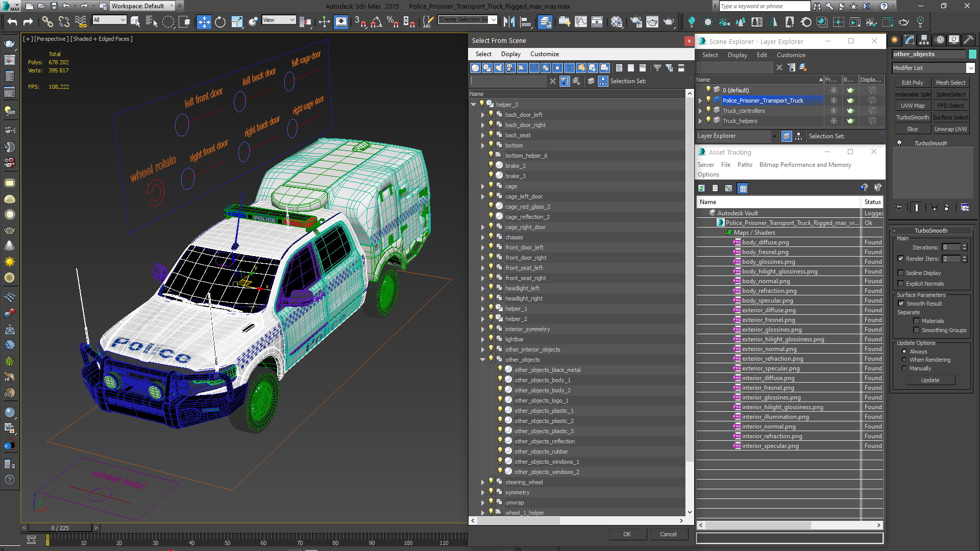Check the Separate by Materials checkbox
This screenshot has height=551, width=980.
(x=916, y=321)
